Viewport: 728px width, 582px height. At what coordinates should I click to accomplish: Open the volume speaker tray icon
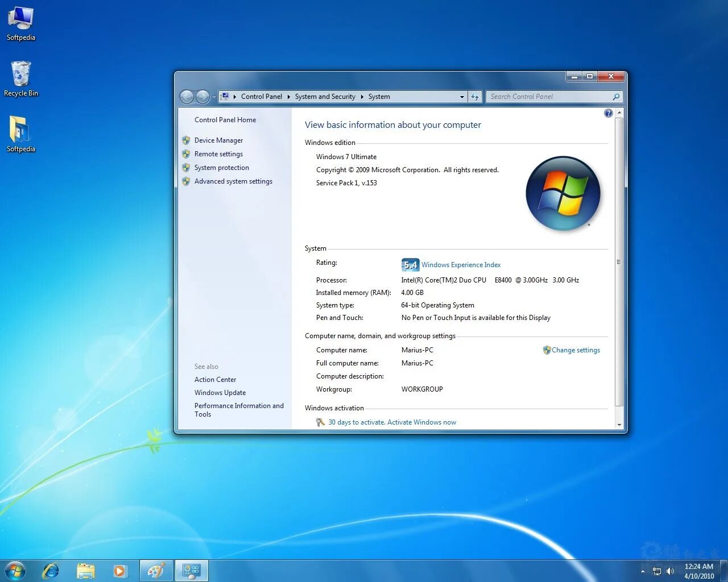pyautogui.click(x=671, y=571)
